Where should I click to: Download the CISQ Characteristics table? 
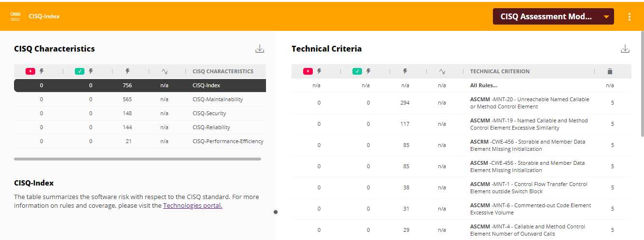point(260,49)
